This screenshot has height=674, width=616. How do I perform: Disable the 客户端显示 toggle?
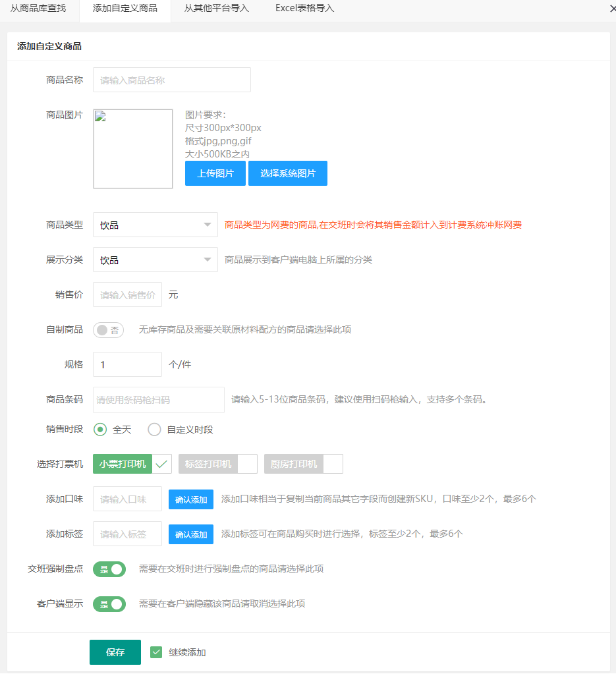pos(109,604)
